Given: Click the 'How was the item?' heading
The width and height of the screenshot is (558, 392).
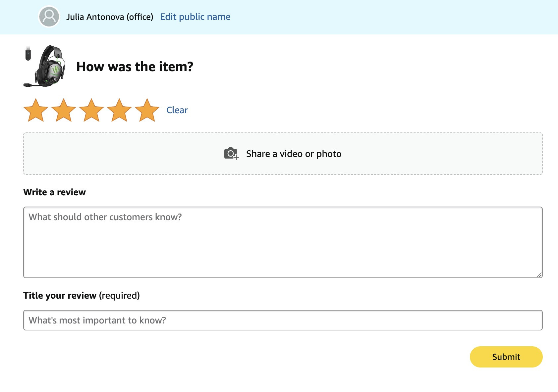Looking at the screenshot, I should pos(135,67).
